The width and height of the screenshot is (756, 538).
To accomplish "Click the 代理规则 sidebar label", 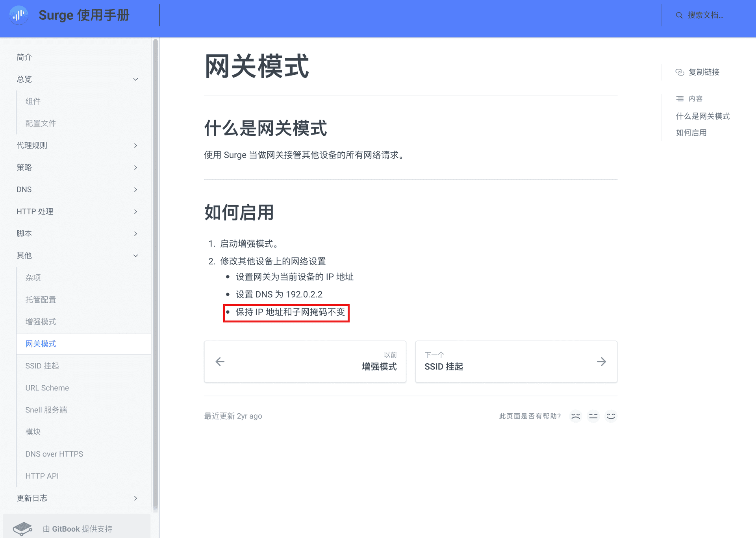I will [x=32, y=145].
